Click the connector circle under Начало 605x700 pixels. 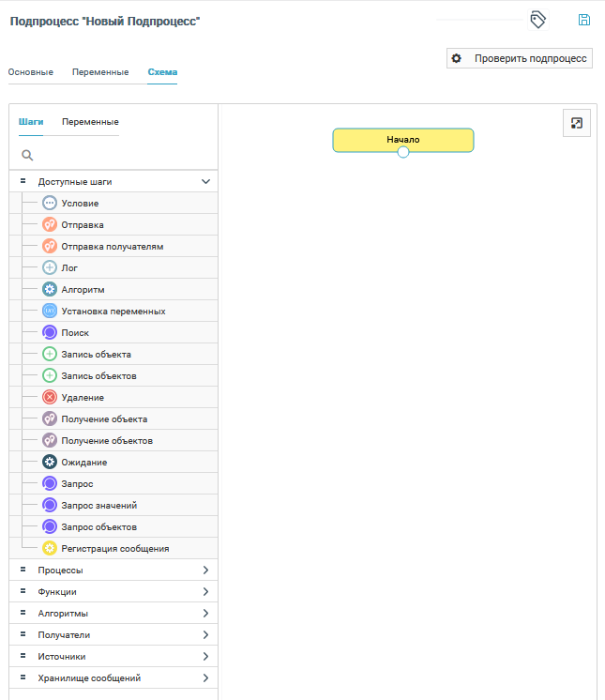pyautogui.click(x=403, y=152)
